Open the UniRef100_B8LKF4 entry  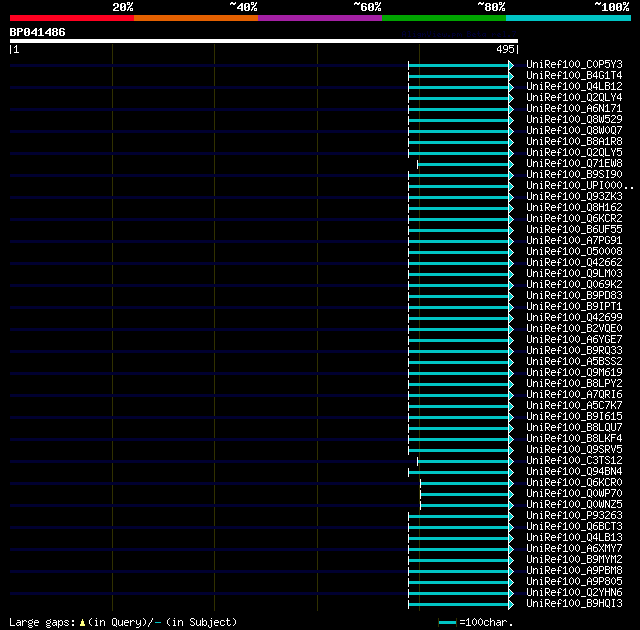tap(574, 439)
